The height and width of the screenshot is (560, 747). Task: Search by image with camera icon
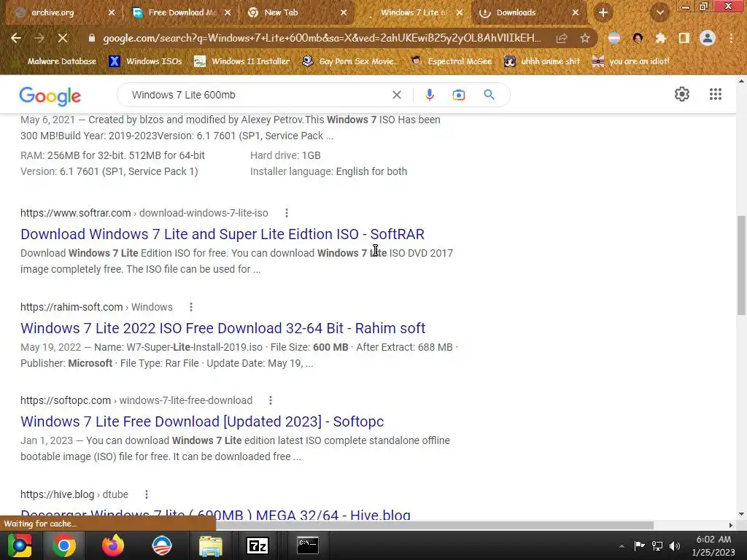pyautogui.click(x=459, y=95)
